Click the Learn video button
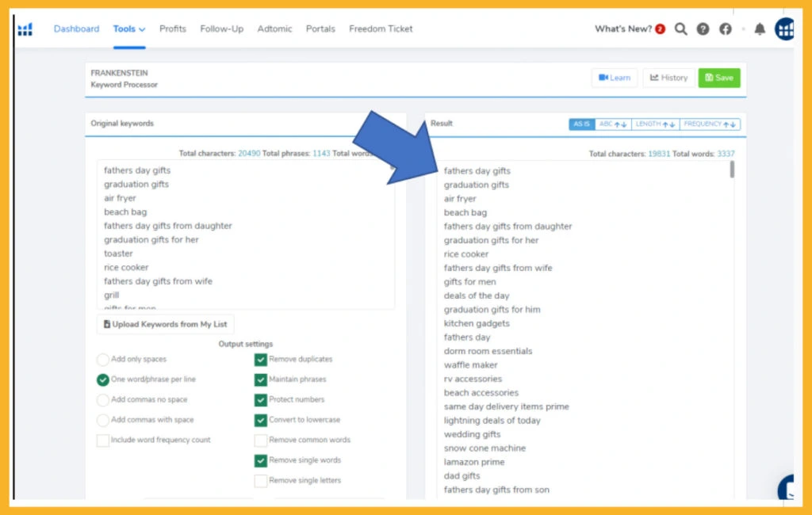The width and height of the screenshot is (812, 515). pos(615,78)
